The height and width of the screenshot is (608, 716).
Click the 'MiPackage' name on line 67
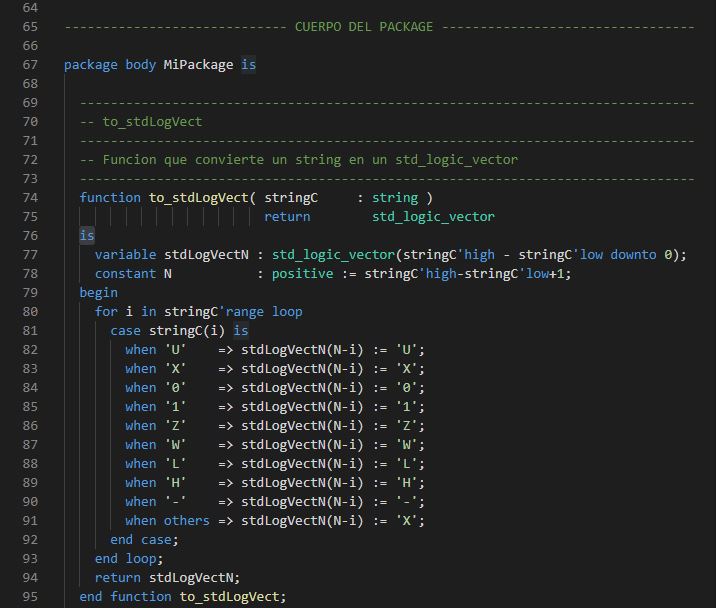[198, 65]
